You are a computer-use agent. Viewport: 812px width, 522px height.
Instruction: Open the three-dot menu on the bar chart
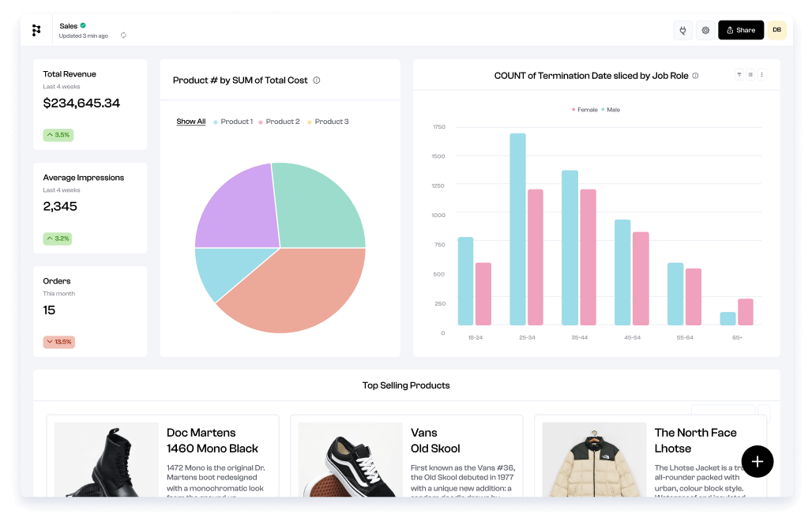761,75
